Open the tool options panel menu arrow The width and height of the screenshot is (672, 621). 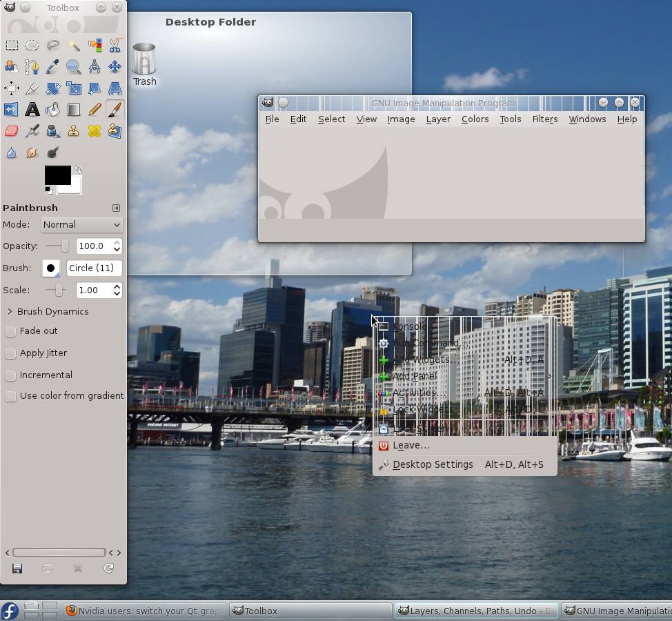click(116, 208)
